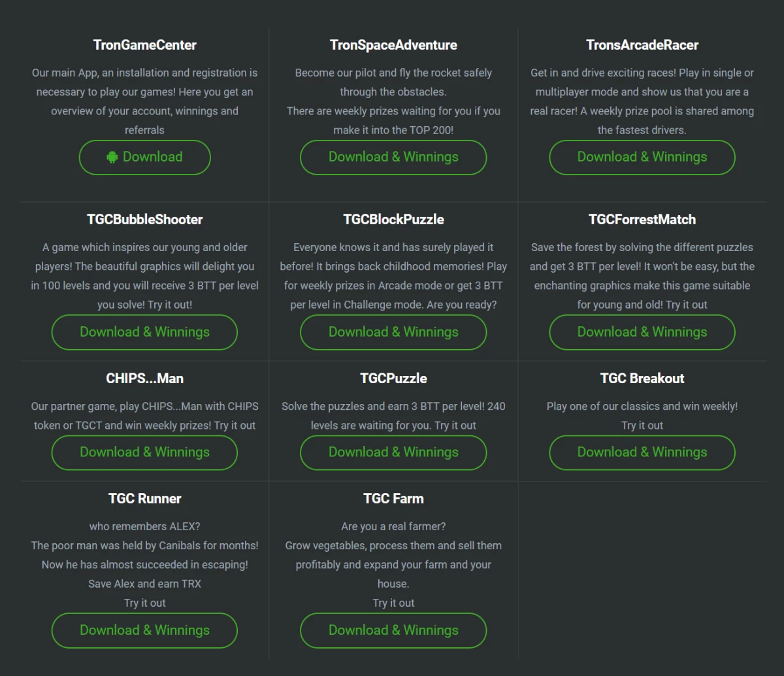Open TronSpaceAdventure Download & Winnings
The image size is (784, 676).
pos(393,158)
